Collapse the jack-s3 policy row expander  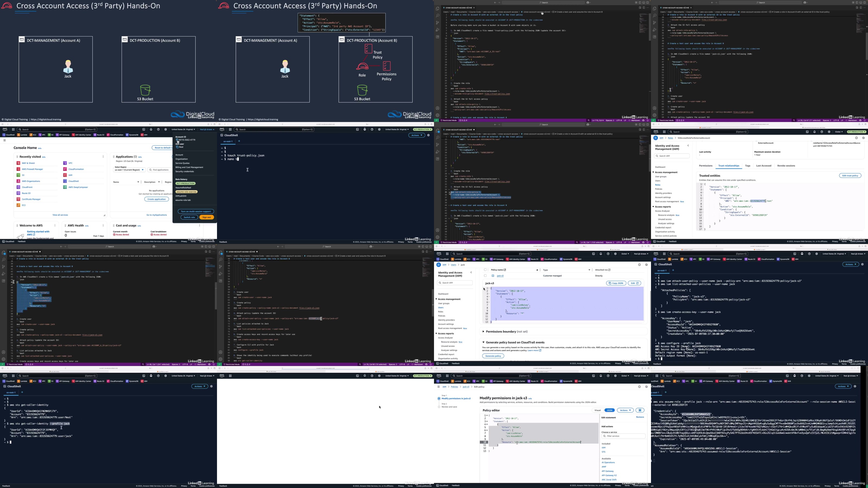tap(493, 276)
